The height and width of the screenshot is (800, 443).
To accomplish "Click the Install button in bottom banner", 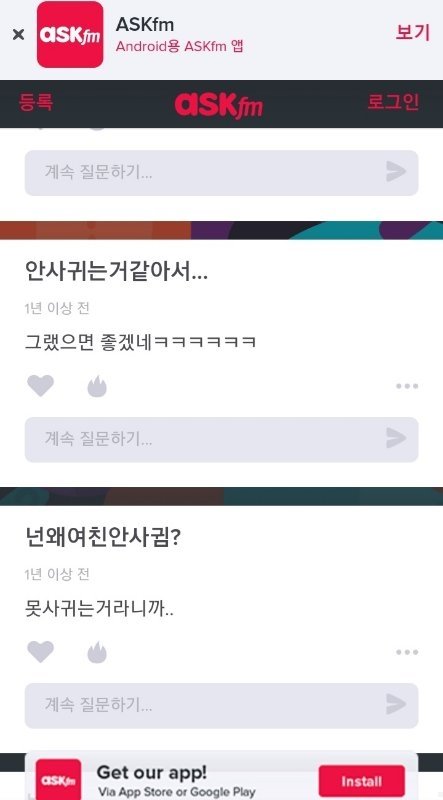I will 362,781.
